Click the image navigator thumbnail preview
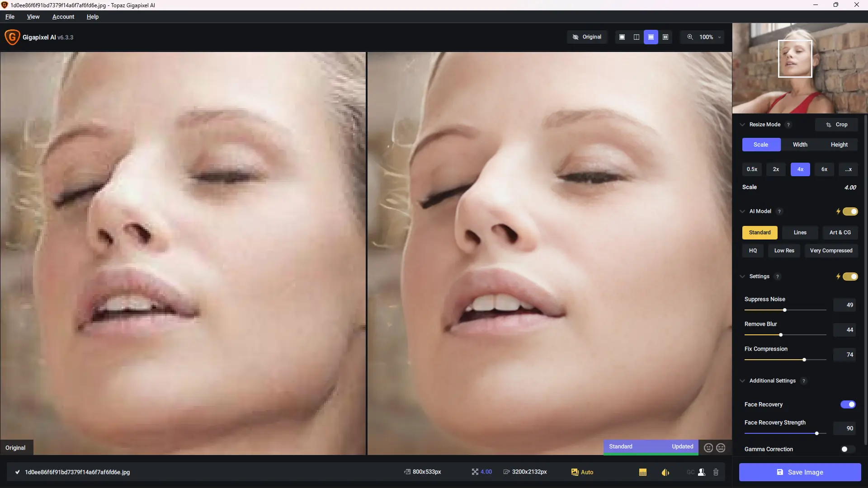This screenshot has width=868, height=488. pyautogui.click(x=799, y=68)
